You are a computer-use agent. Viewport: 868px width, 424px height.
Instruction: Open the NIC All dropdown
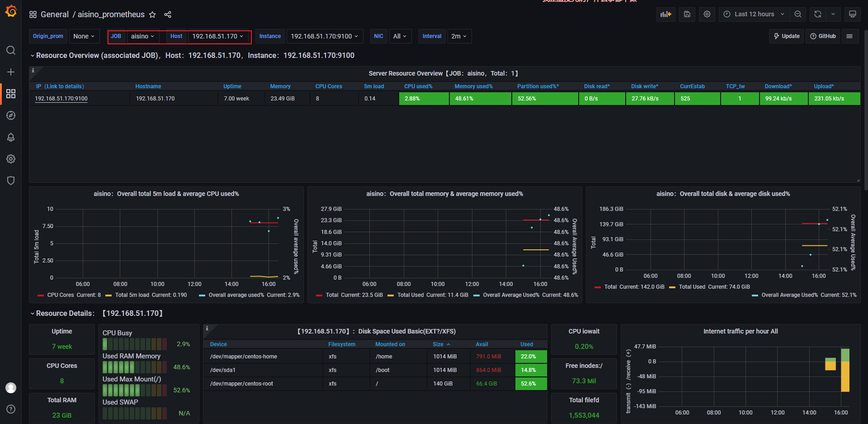[x=400, y=36]
